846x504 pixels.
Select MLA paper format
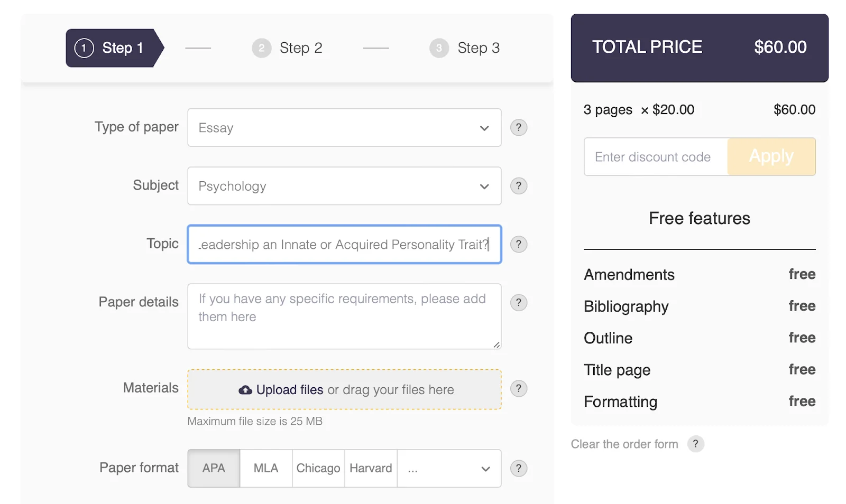coord(266,468)
